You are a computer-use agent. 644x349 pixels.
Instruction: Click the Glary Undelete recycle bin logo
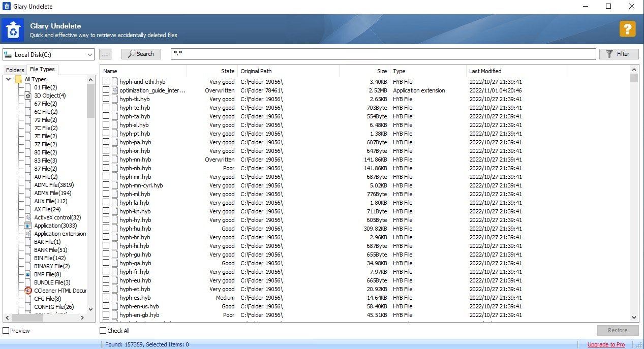pos(12,30)
